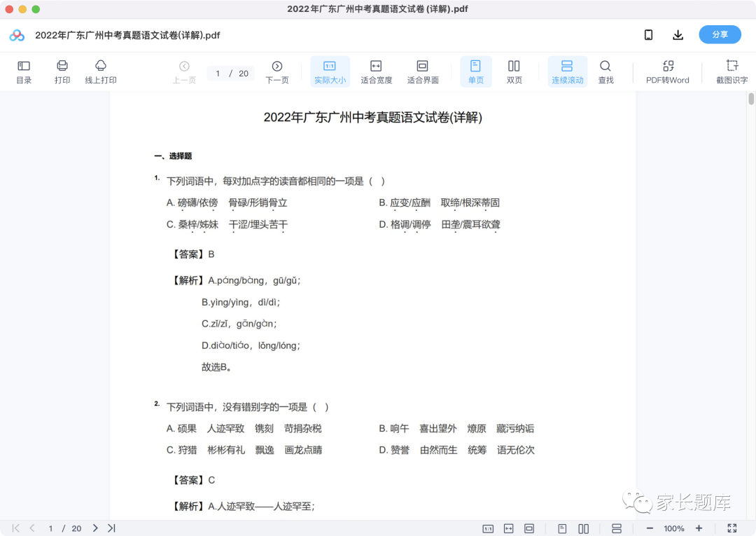The image size is (756, 536).
Task: Zoom in with plus button
Action: [x=699, y=529]
